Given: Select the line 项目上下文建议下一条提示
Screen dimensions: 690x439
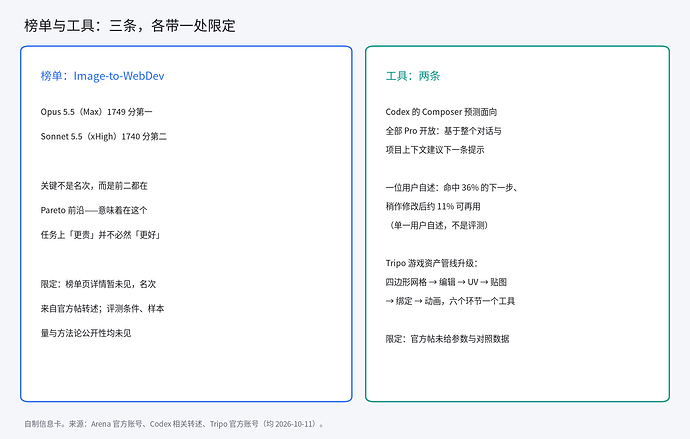Looking at the screenshot, I should pyautogui.click(x=435, y=150).
